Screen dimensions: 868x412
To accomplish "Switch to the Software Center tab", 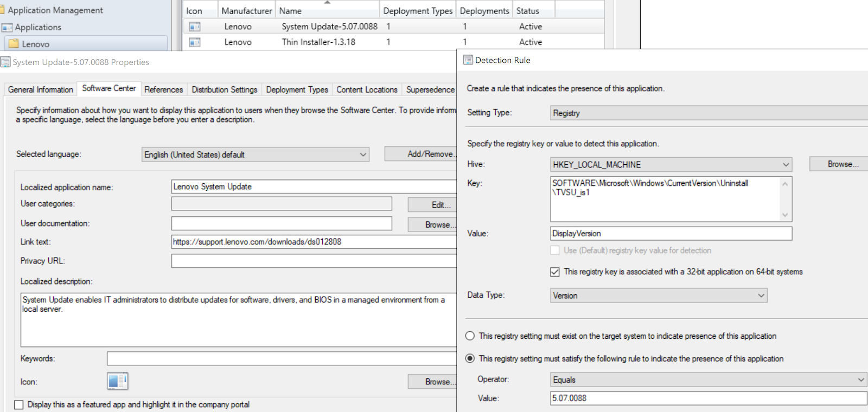I will pos(109,88).
